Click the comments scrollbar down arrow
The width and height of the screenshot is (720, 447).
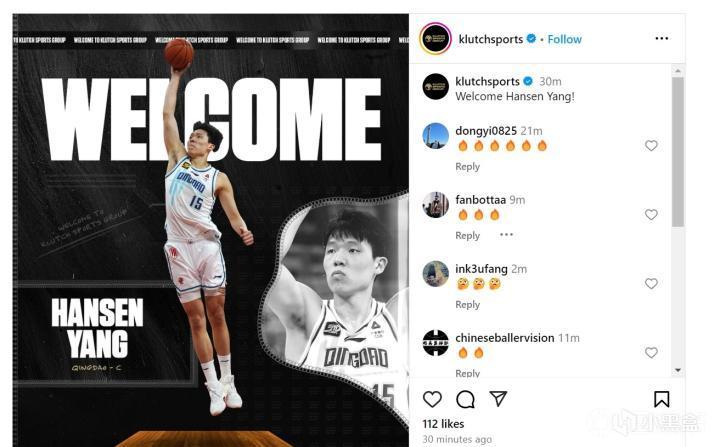pyautogui.click(x=678, y=370)
